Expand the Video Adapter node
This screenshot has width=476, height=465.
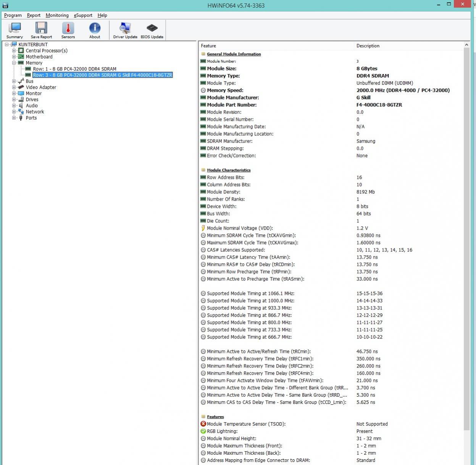(x=14, y=87)
